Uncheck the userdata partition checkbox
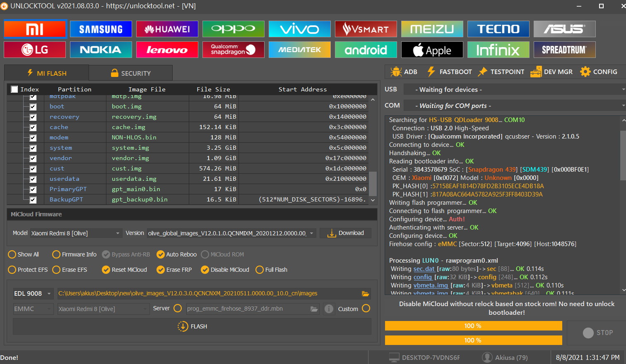The image size is (626, 364). click(x=33, y=179)
